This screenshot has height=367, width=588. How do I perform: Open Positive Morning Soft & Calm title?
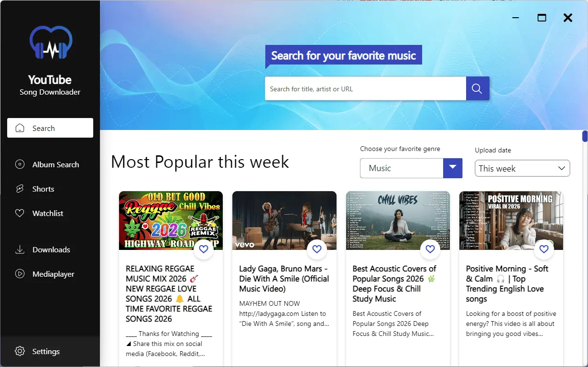(507, 284)
